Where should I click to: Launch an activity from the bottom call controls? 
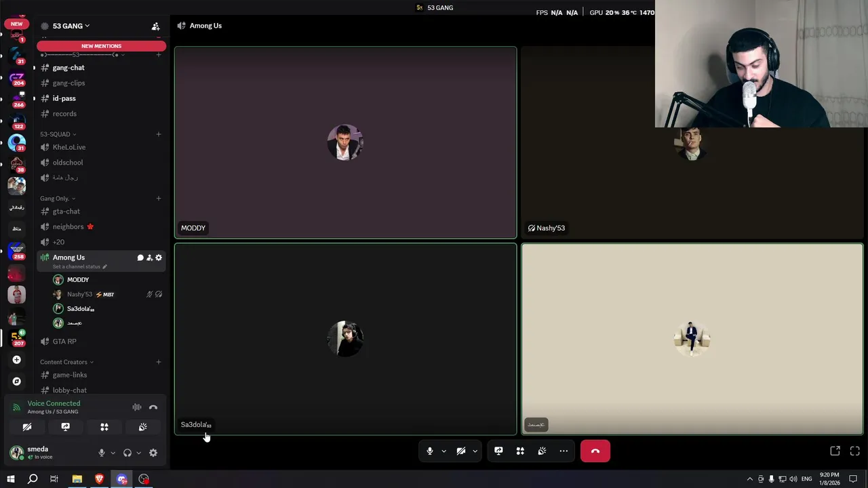pos(520,451)
